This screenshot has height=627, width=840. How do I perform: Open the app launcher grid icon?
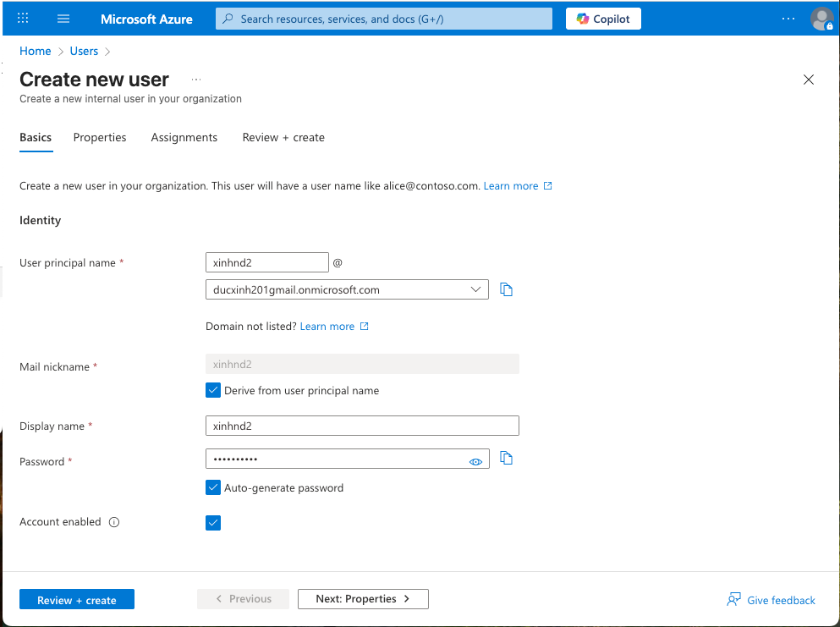[x=22, y=18]
